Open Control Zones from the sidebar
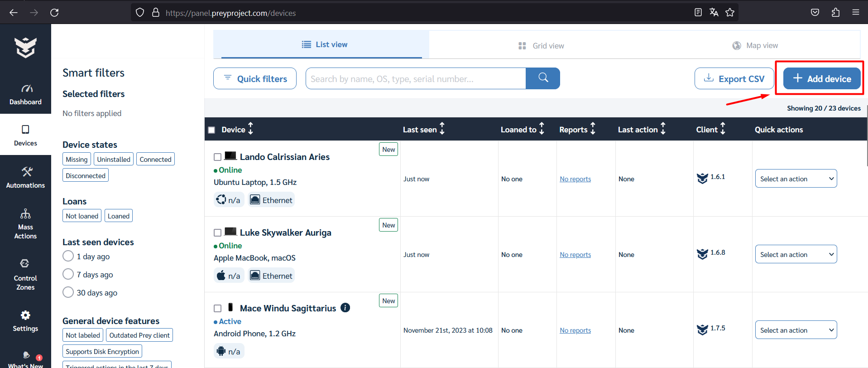Image resolution: width=868 pixels, height=368 pixels. pyautogui.click(x=25, y=274)
